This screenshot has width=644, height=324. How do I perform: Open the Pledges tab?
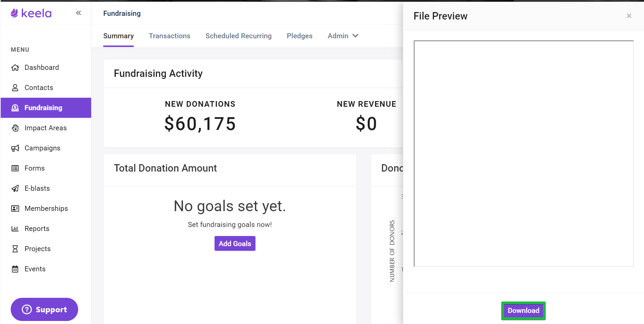tap(299, 36)
